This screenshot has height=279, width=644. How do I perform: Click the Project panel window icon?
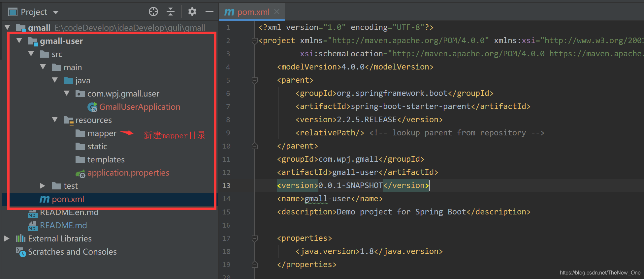[13, 12]
